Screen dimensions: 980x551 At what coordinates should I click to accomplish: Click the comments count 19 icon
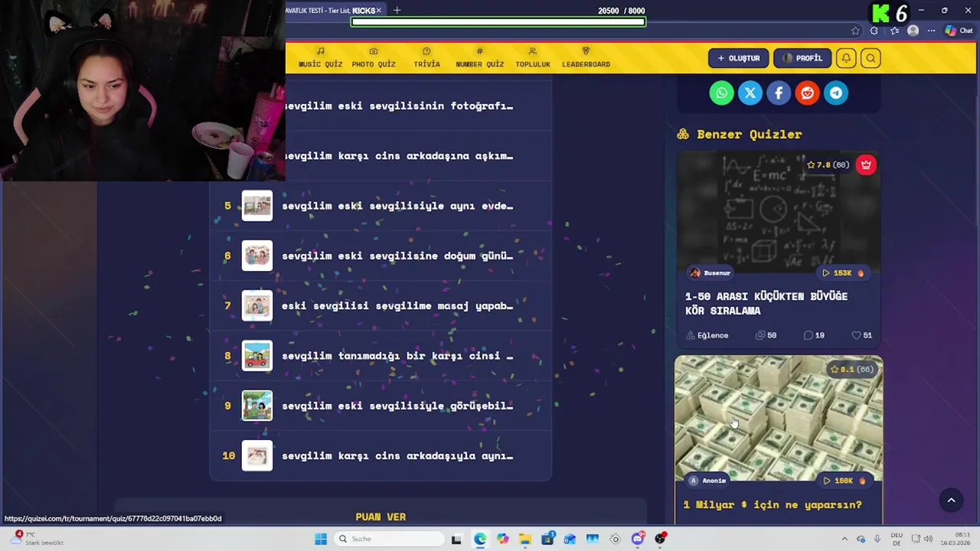coord(814,335)
